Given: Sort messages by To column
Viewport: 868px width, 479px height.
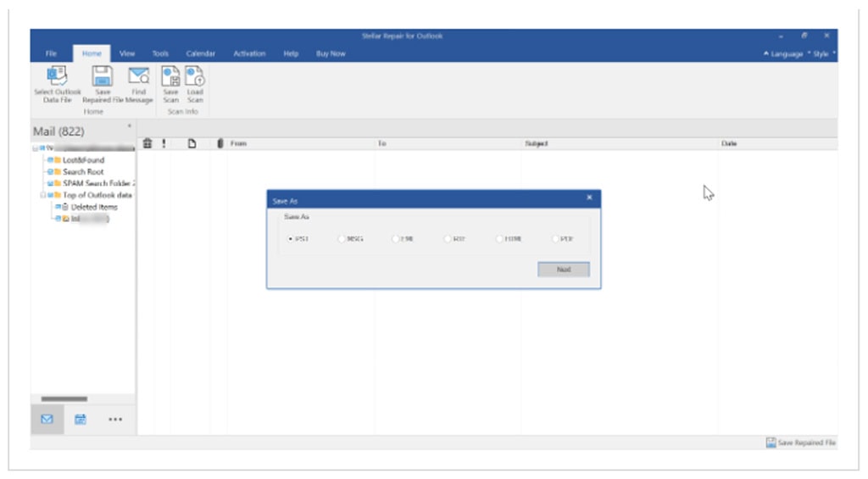Looking at the screenshot, I should pyautogui.click(x=382, y=143).
